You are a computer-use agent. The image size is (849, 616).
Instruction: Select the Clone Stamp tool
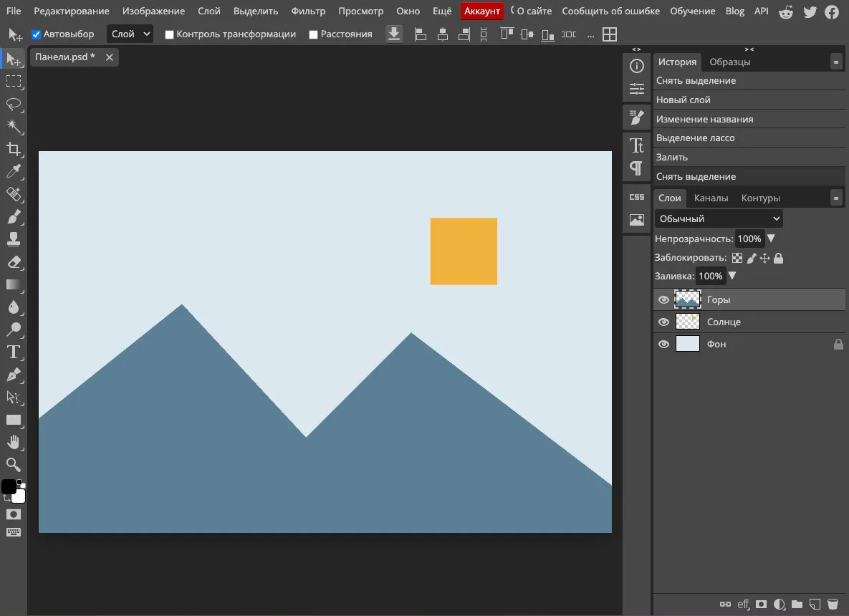pyautogui.click(x=14, y=239)
